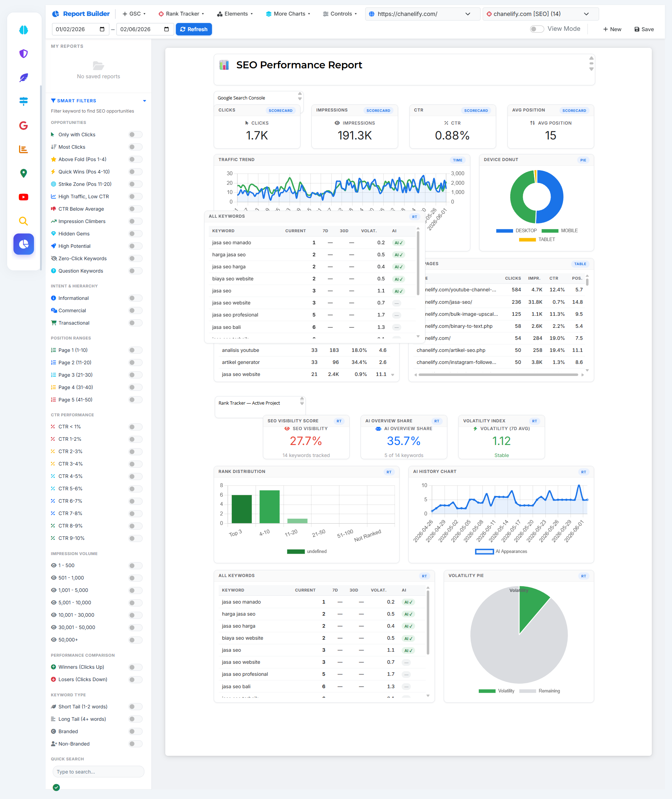Click the Report Builder logo icon

[56, 14]
